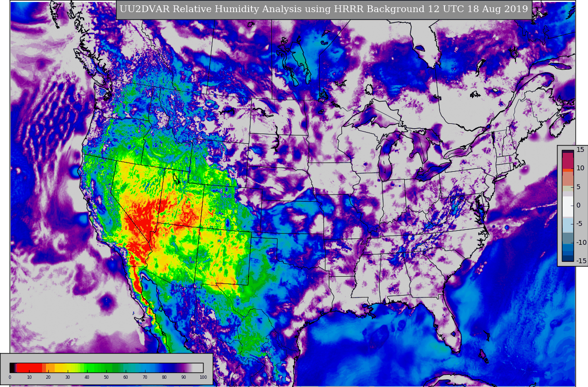The image size is (588, 387).
Task: Click the '90' tick label on the humidity colorbar
Action: 184,377
